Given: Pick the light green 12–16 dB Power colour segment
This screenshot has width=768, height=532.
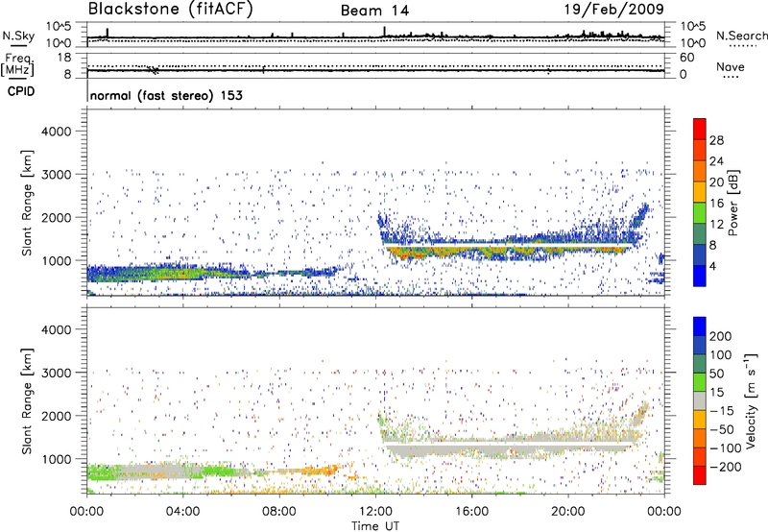Looking at the screenshot, I should tap(700, 213).
